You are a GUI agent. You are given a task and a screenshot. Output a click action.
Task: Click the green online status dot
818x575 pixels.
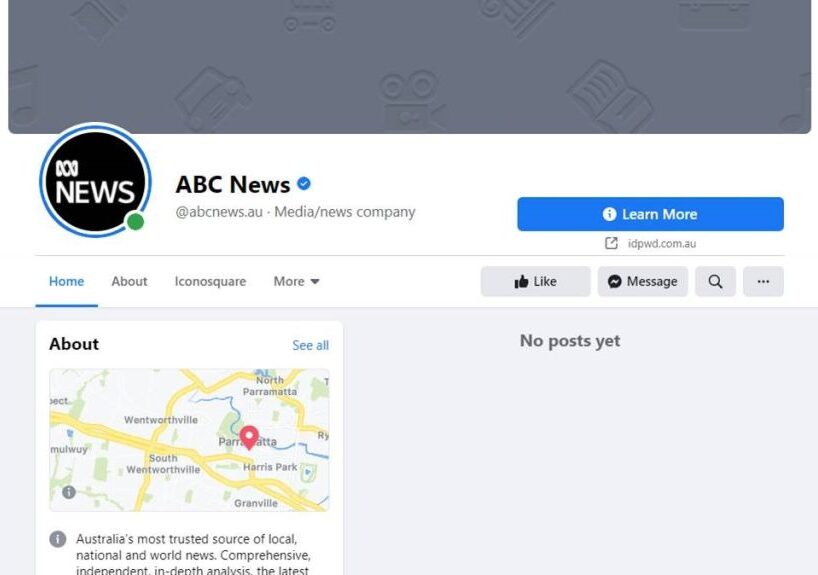[x=135, y=222]
